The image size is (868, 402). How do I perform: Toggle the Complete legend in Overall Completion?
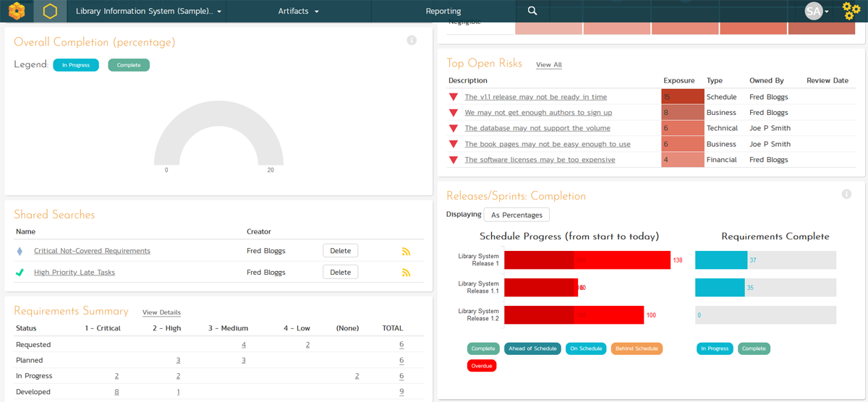click(129, 65)
